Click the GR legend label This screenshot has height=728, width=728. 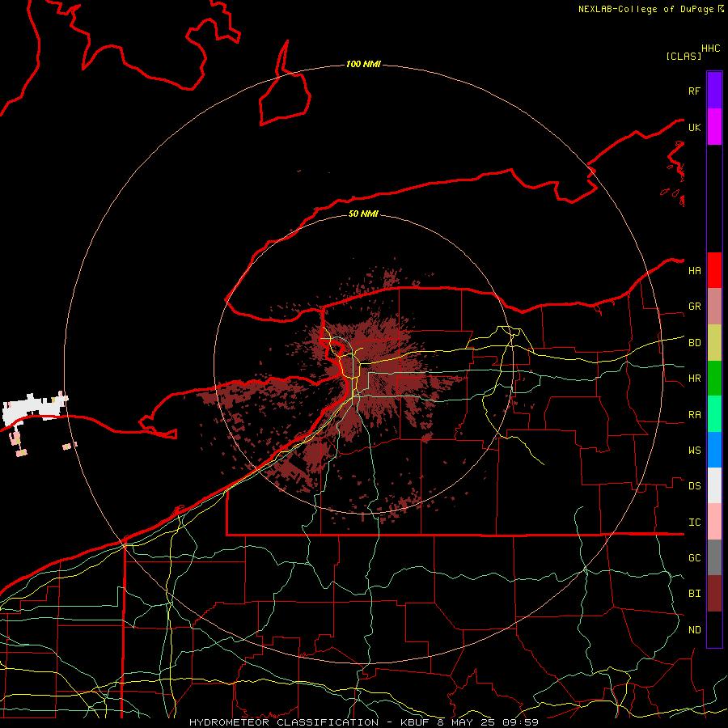[x=694, y=307]
